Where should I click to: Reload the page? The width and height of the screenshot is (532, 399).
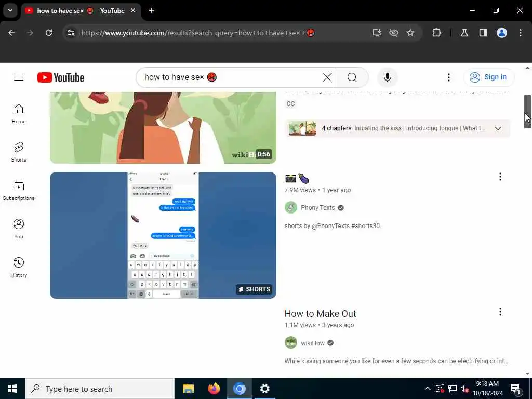(49, 33)
